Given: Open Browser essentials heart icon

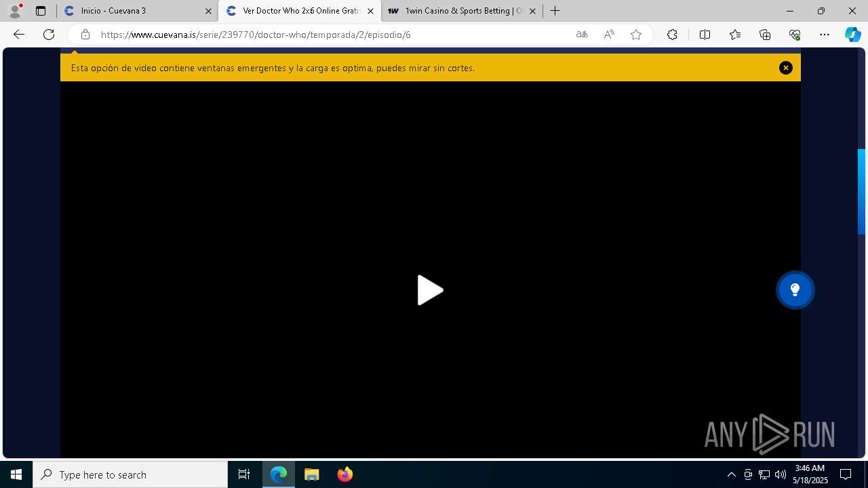Looking at the screenshot, I should coord(795,35).
